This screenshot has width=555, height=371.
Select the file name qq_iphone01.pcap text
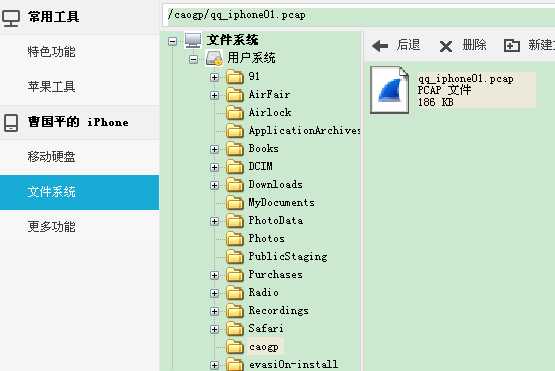point(465,79)
